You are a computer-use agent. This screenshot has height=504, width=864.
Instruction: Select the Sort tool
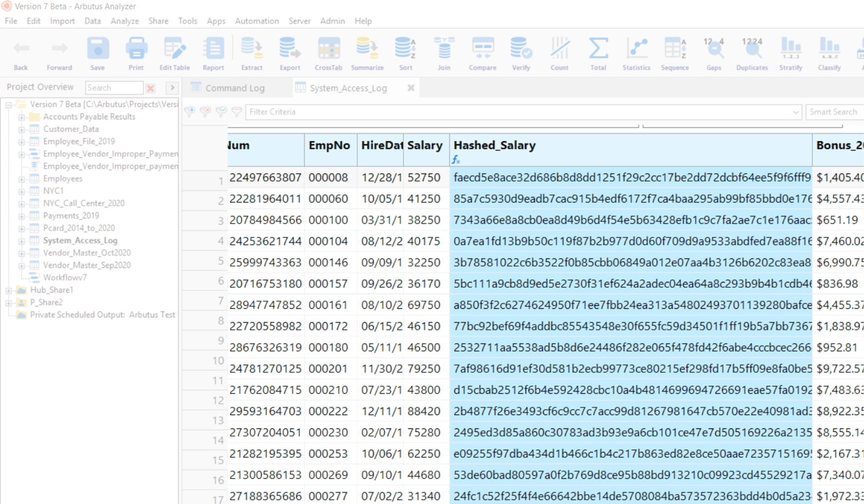(405, 53)
